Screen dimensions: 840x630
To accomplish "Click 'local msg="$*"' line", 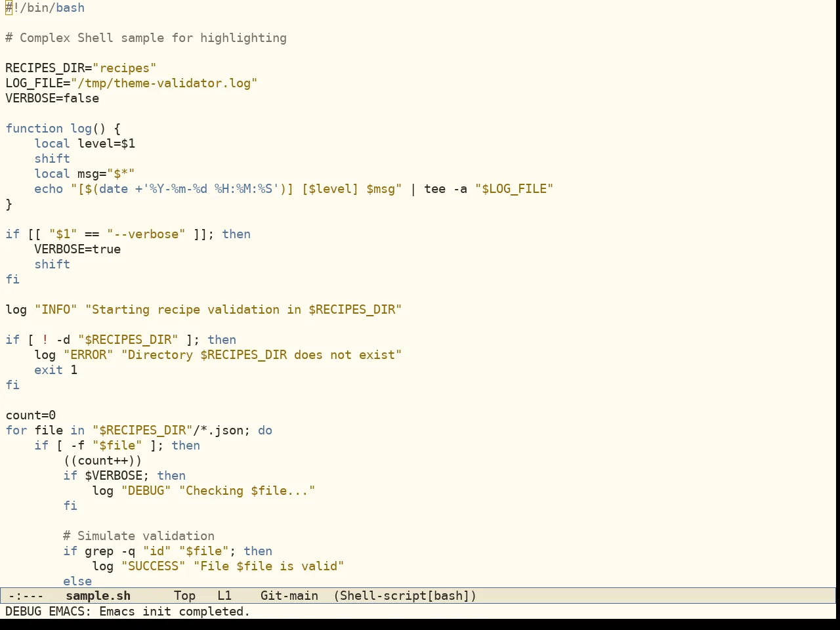I will coord(85,174).
